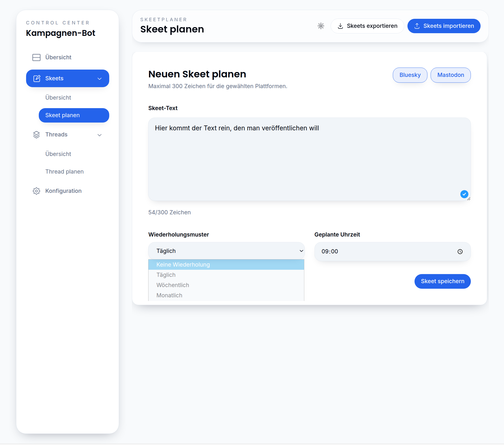Click the Threads layers icon
Screen dimensions: 504x445
click(x=37, y=135)
